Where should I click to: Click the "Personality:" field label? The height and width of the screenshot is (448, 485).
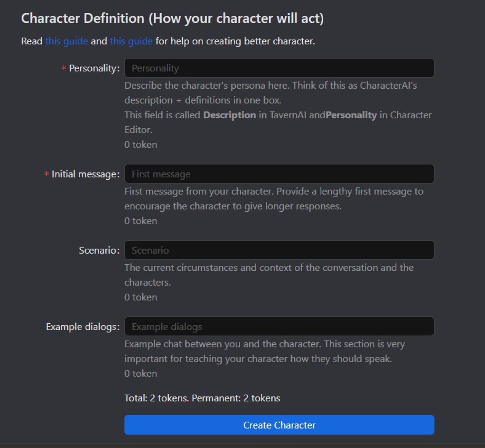click(x=94, y=68)
